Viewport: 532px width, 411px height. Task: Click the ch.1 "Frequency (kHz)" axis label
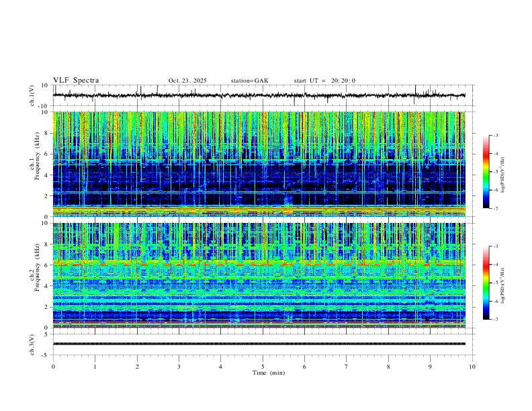pyautogui.click(x=37, y=156)
